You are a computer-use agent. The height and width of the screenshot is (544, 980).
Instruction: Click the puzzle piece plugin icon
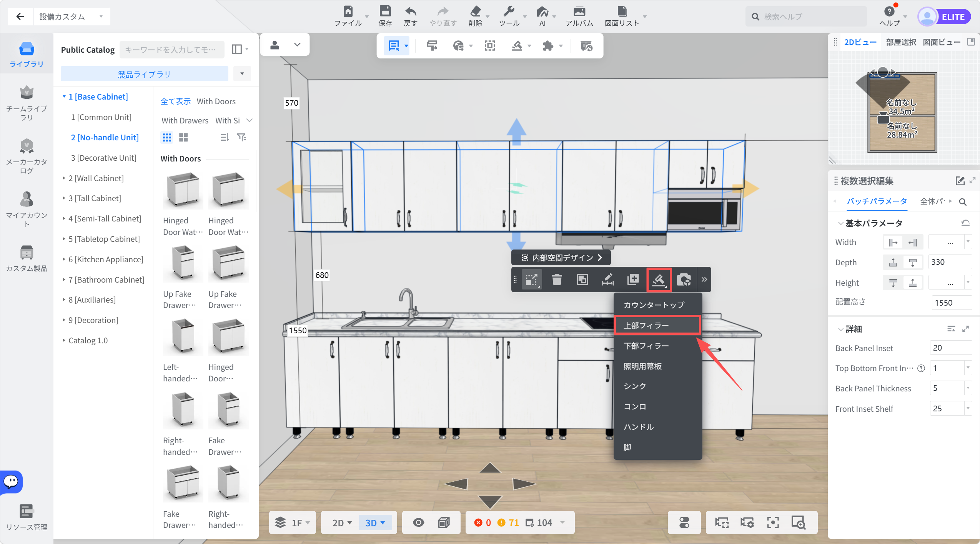click(x=548, y=46)
